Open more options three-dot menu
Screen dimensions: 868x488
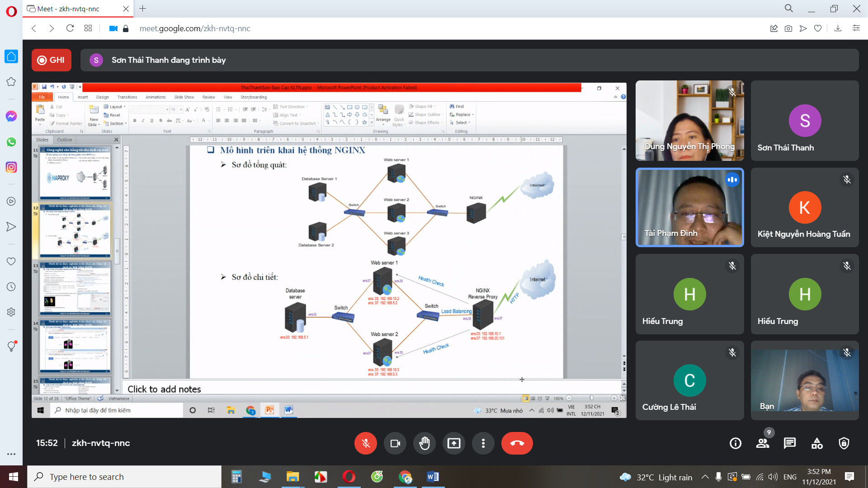click(483, 443)
